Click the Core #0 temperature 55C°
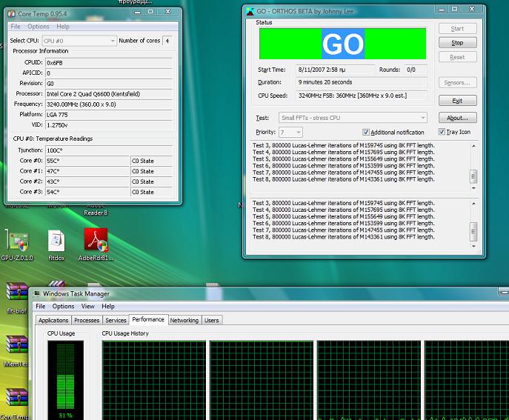 (x=87, y=161)
